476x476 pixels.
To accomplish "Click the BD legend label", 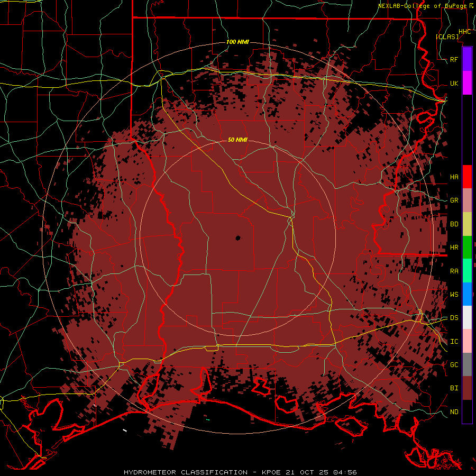I will [454, 224].
